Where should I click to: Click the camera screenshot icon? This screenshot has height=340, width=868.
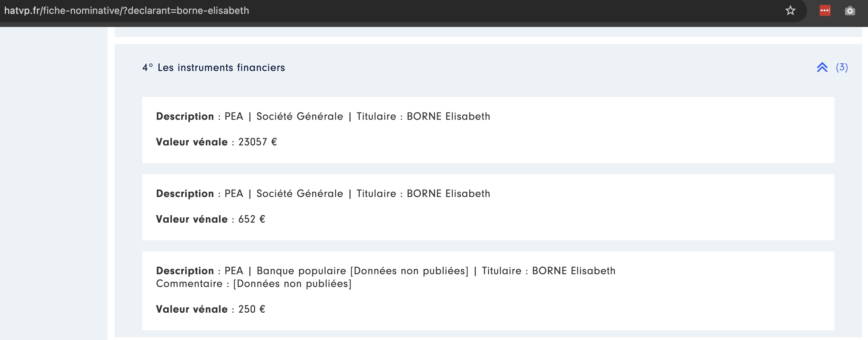(x=850, y=11)
